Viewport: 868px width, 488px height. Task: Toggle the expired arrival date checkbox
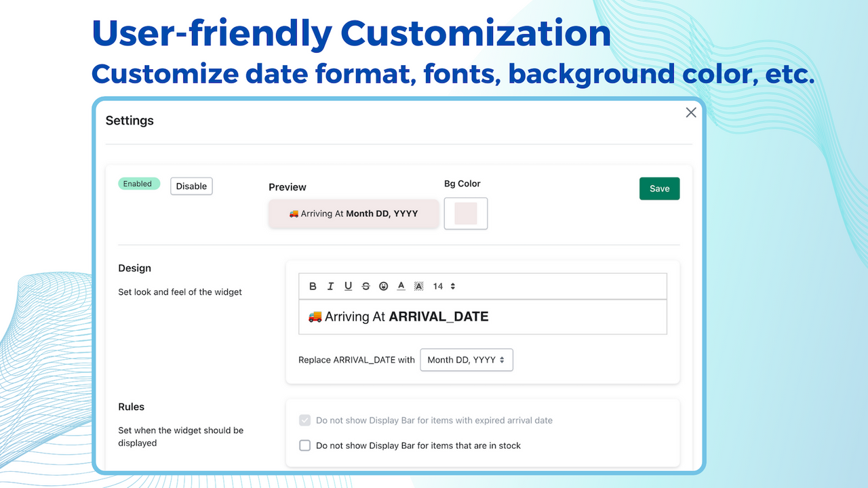(305, 420)
